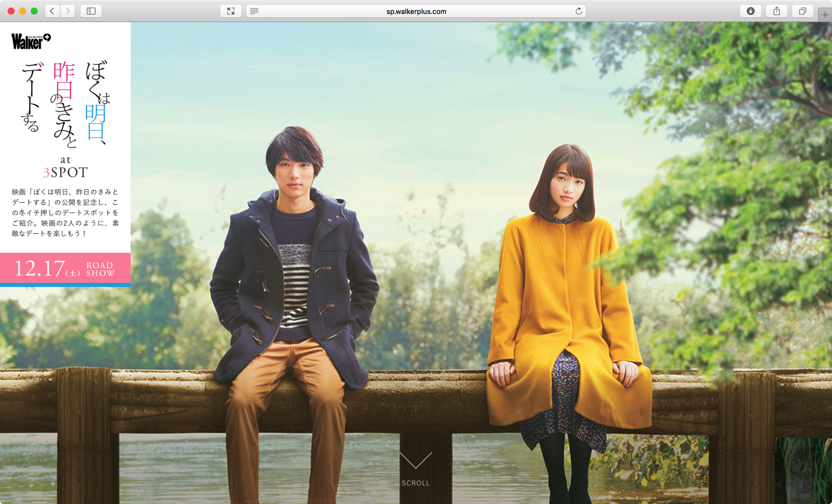This screenshot has width=832, height=504.
Task: Click the pink banner's blue underline bar
Action: tap(66, 285)
